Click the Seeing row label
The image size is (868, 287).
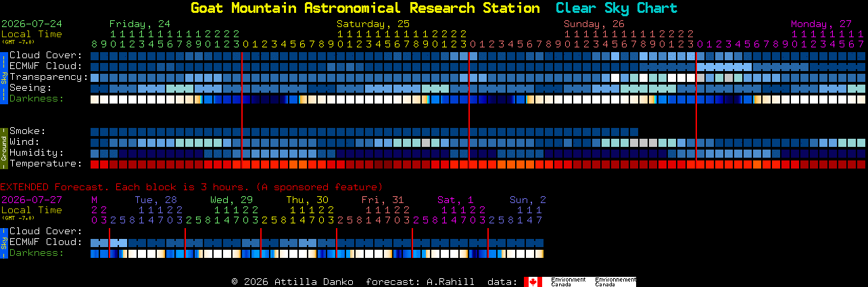30,88
